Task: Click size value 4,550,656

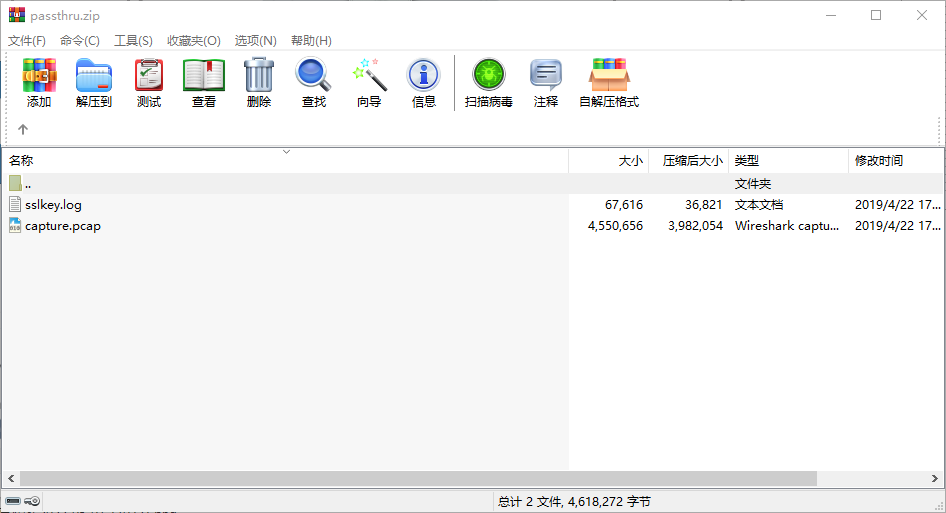Action: pos(615,226)
